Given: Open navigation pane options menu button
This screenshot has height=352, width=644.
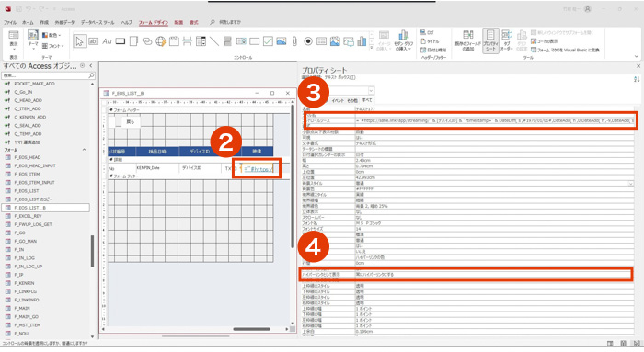Looking at the screenshot, I should 82,65.
